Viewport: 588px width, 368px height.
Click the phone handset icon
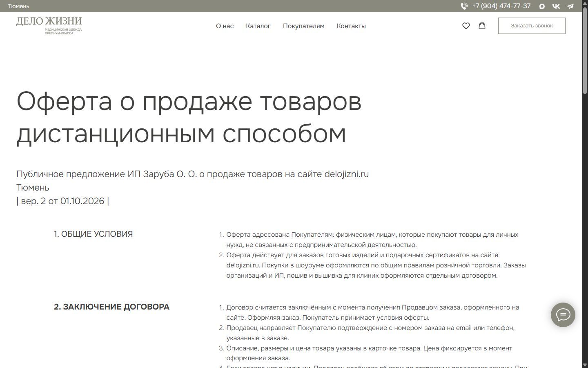464,6
